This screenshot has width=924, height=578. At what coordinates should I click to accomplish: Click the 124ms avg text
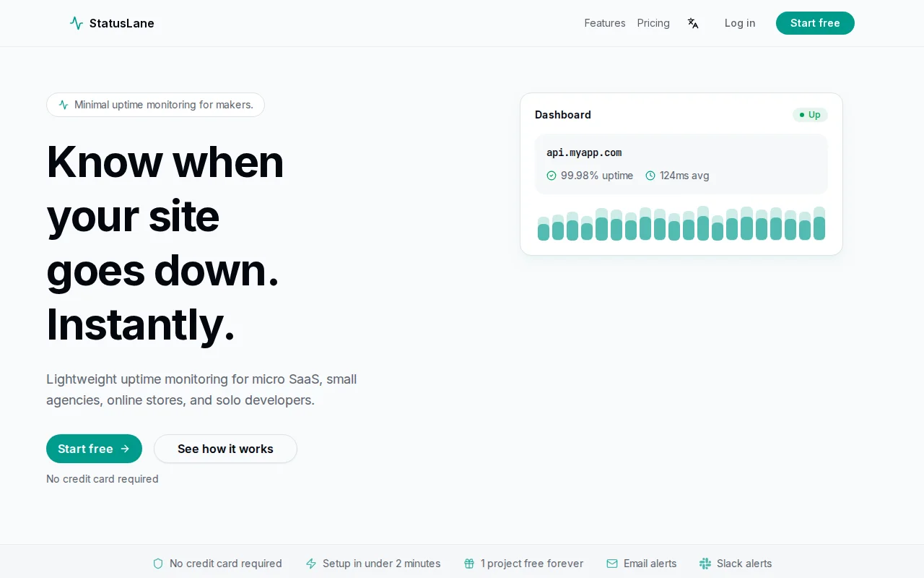684,176
